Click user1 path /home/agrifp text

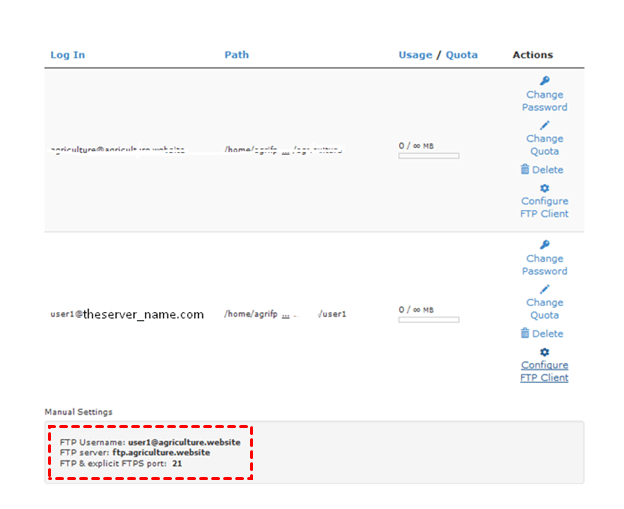pyautogui.click(x=251, y=314)
